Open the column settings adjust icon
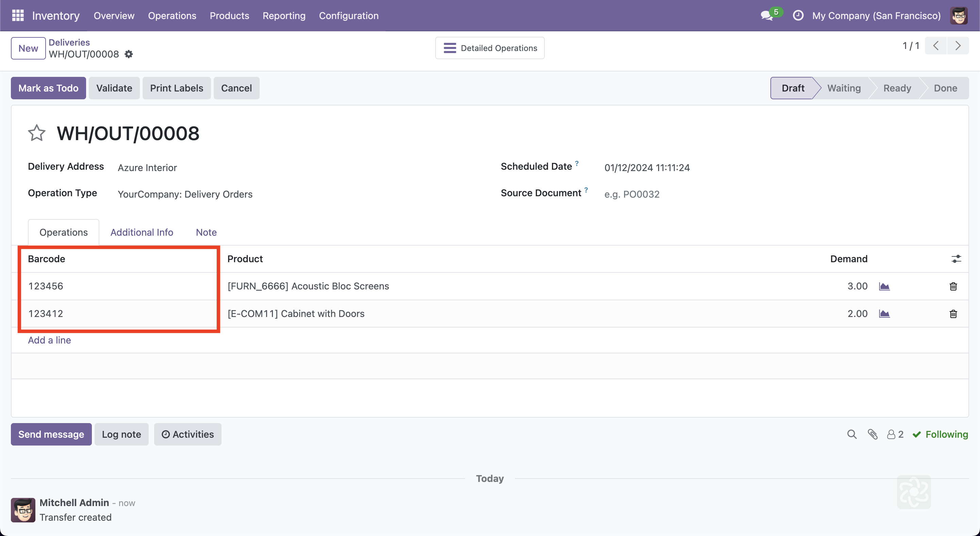Screen dimensions: 980x536 click(x=956, y=259)
